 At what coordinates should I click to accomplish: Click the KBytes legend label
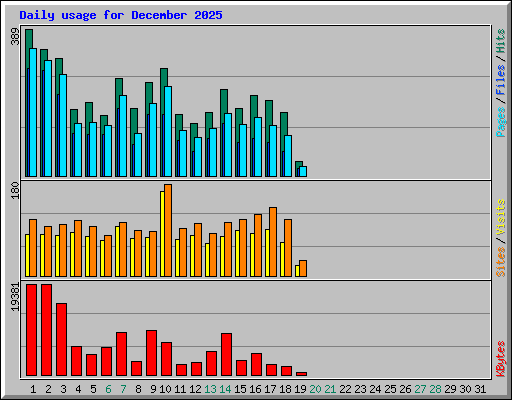[x=501, y=359]
